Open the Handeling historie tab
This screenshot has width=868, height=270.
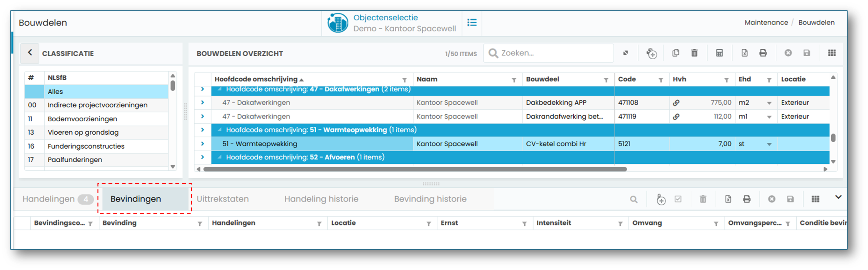[x=321, y=199]
